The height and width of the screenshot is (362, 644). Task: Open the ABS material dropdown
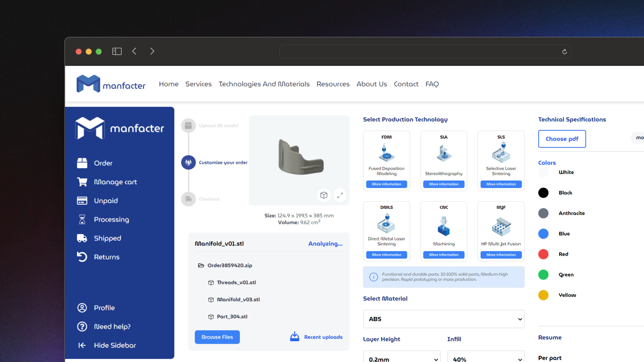(x=444, y=319)
